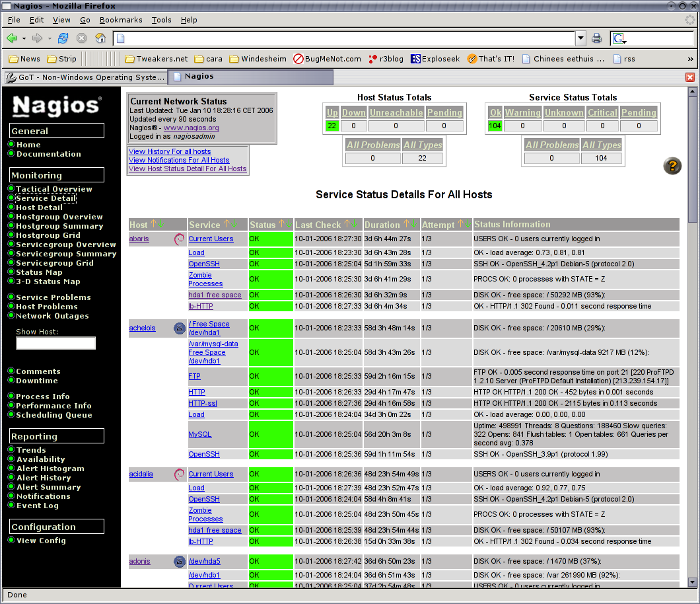Click the host icon next to adonis
700x604 pixels.
179,562
